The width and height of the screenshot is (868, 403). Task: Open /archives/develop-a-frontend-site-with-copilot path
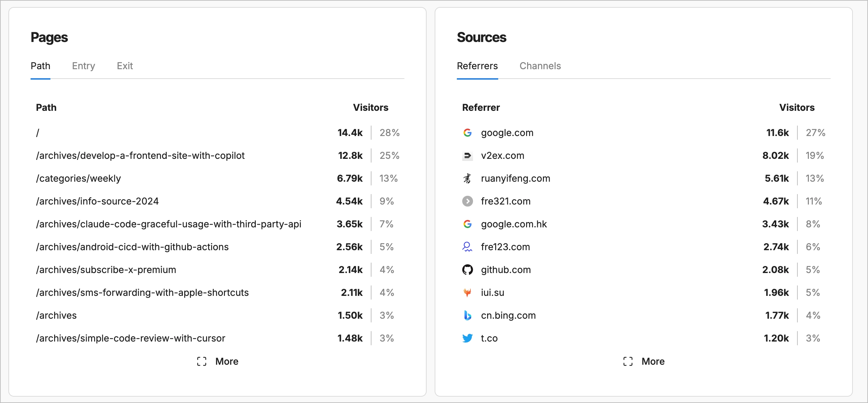tap(140, 155)
